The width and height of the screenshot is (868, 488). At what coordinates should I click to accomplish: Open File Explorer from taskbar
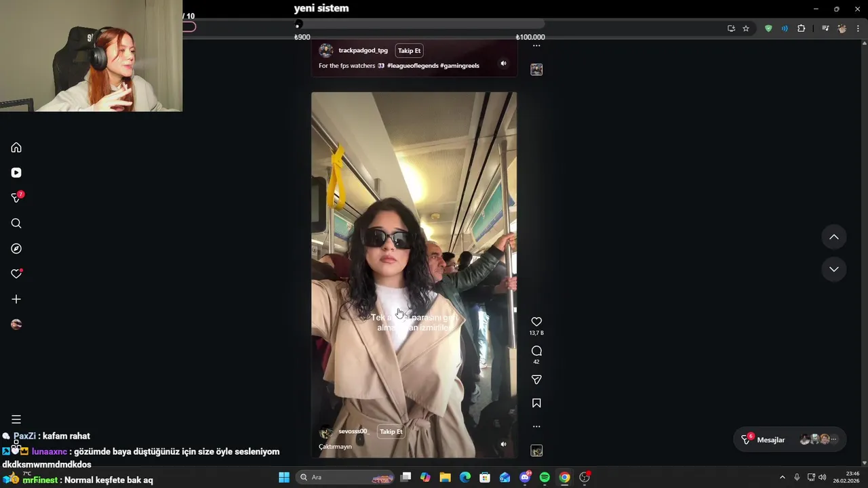pyautogui.click(x=445, y=477)
